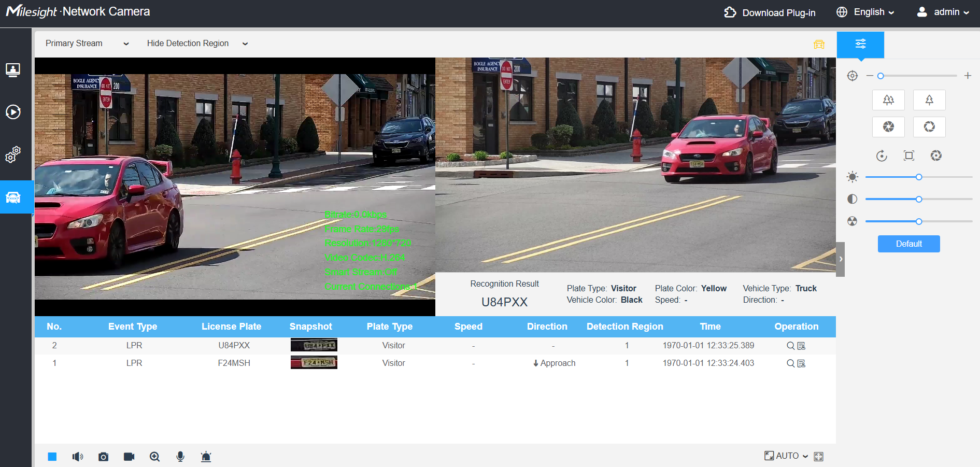Stop the live video stream
This screenshot has width=980, height=467.
click(52, 457)
